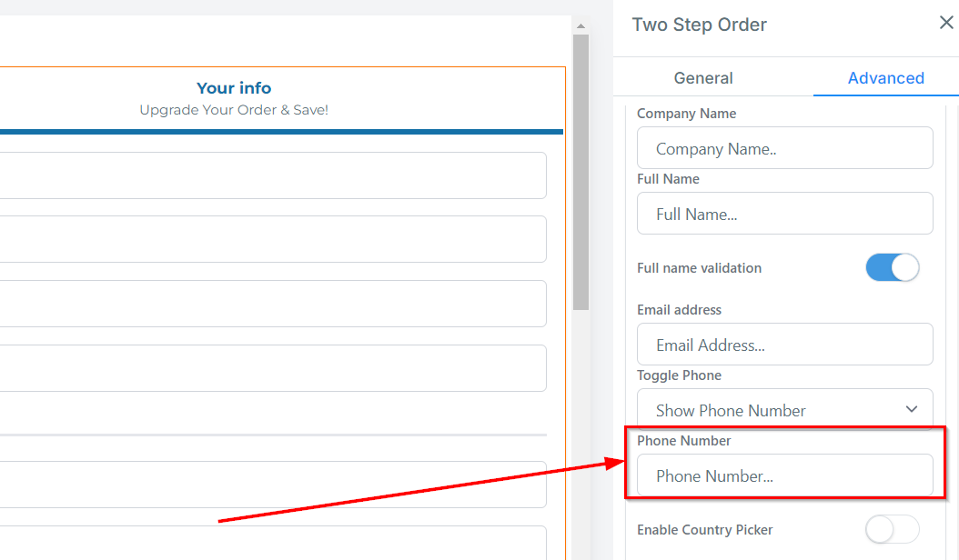Click the Company Name placeholder field

784,148
